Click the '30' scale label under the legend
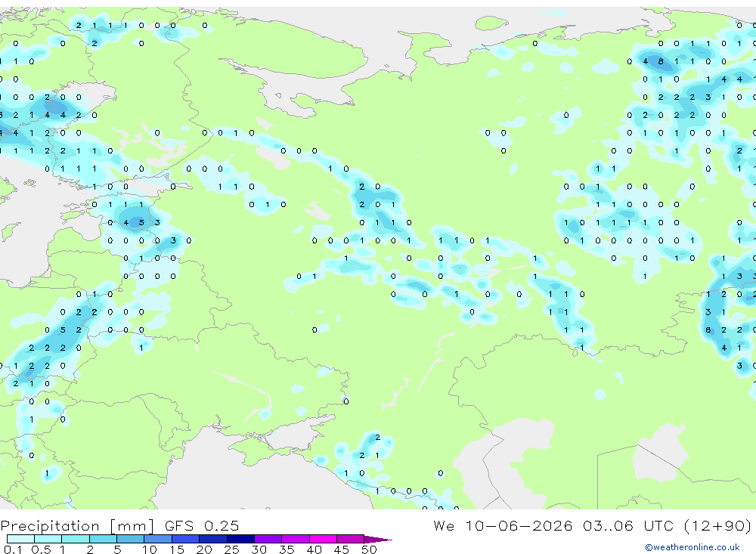This screenshot has width=756, height=554. click(259, 549)
